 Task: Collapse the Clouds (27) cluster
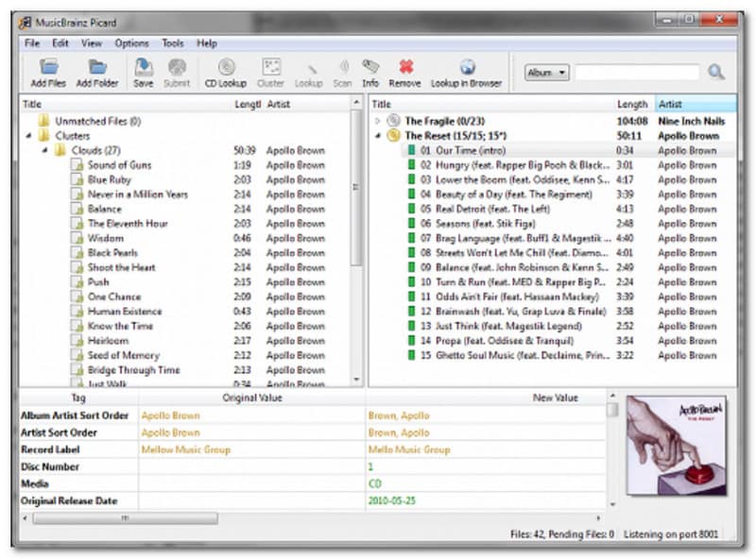coord(44,150)
